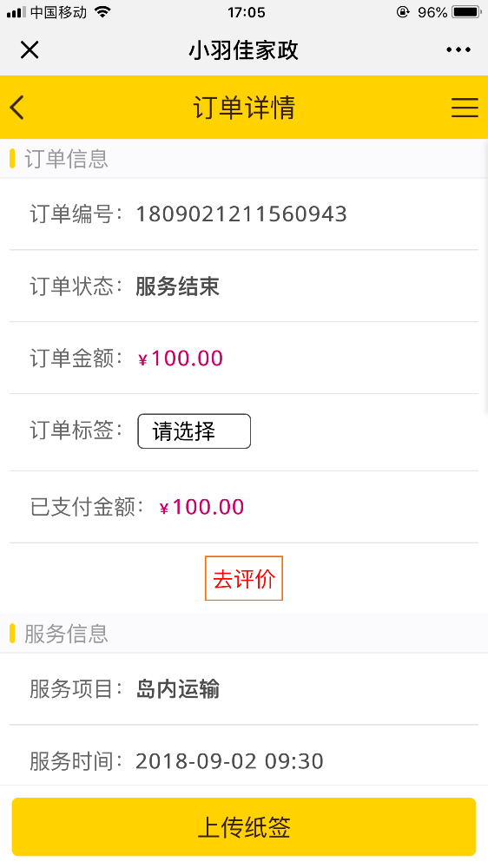The image size is (488, 868).
Task: Open the 订单标签 请选择 dropdown
Action: pos(194,431)
